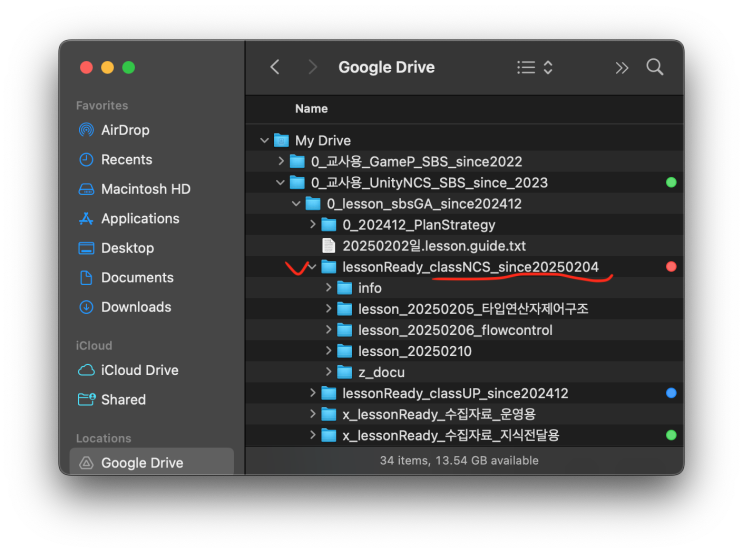Select the My Drive folder icon
The height and width of the screenshot is (553, 743).
tap(281, 140)
